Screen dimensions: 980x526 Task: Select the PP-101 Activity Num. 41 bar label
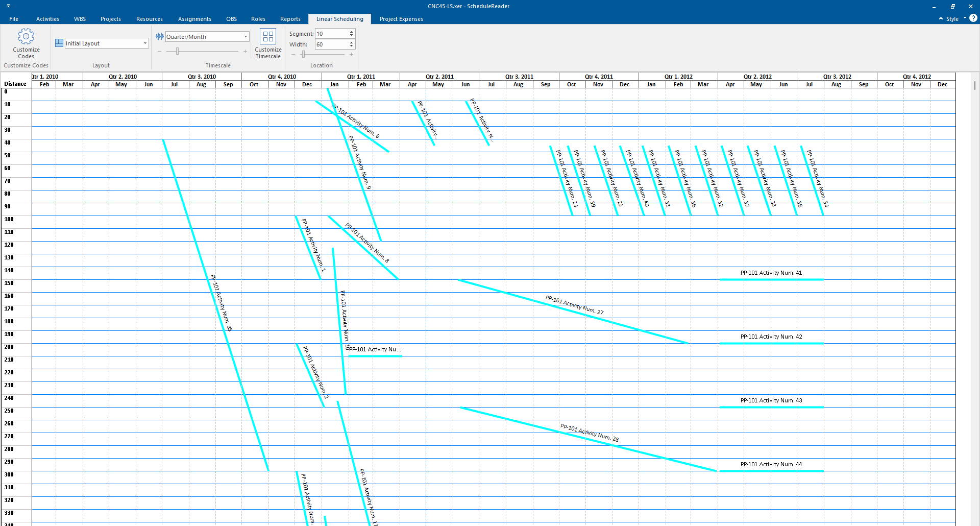(771, 273)
